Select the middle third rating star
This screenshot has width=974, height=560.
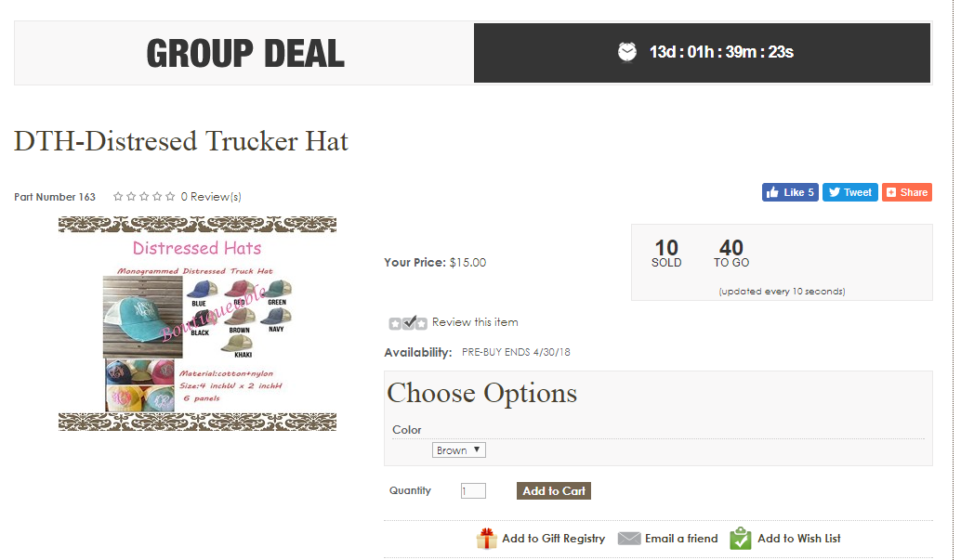click(144, 197)
